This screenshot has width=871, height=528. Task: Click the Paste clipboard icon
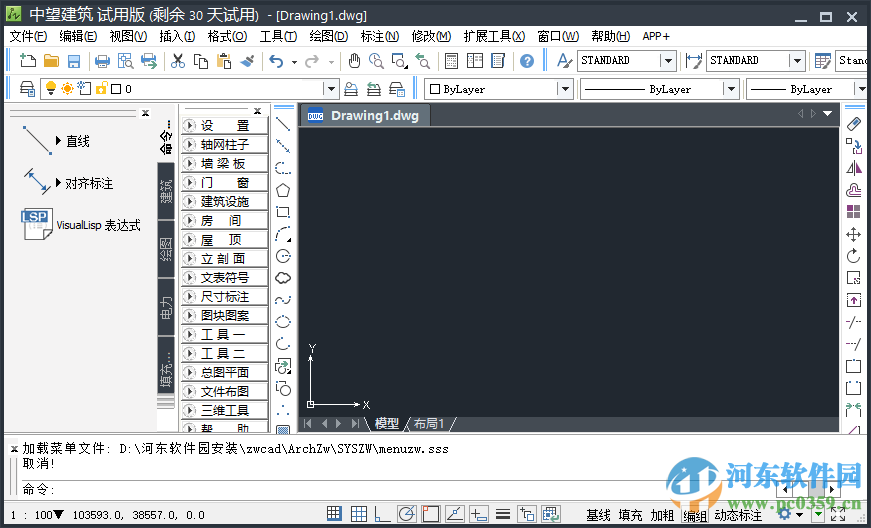[224, 61]
